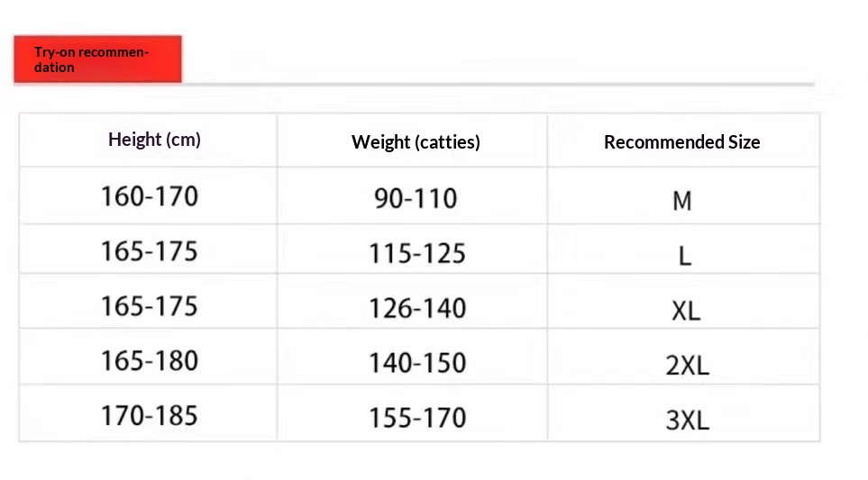Click the gray divider line under the label
Viewport: 868px width, 480px height.
(498, 84)
